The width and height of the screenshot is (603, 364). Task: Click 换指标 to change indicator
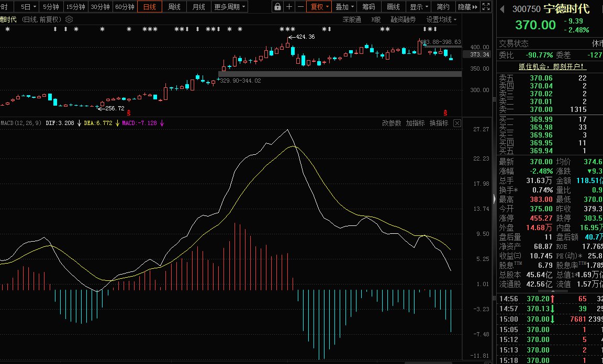[x=439, y=123]
